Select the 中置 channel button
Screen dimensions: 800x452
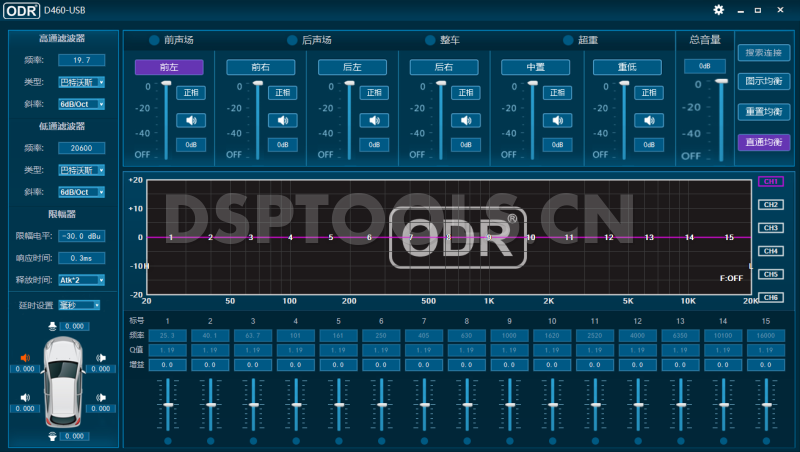tap(535, 67)
